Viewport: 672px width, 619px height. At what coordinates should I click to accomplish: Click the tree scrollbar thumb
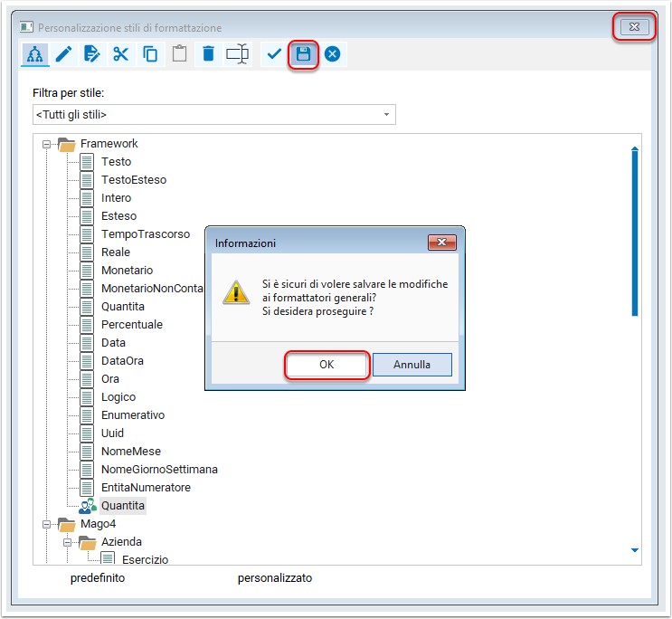tap(635, 233)
